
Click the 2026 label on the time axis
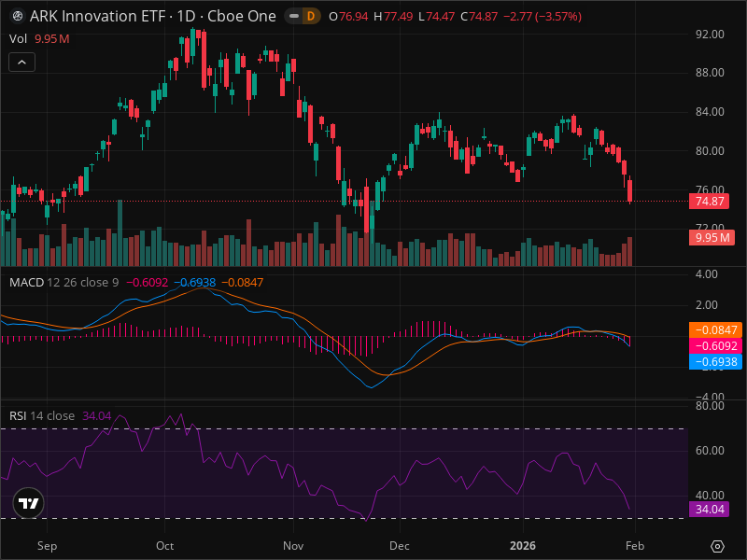[x=523, y=546]
